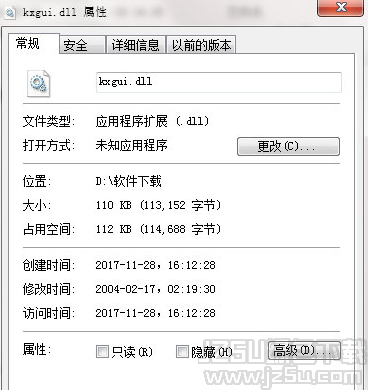The image size is (368, 390).
Task: Click the 只读(R) checkbox label text
Action: [132, 352]
